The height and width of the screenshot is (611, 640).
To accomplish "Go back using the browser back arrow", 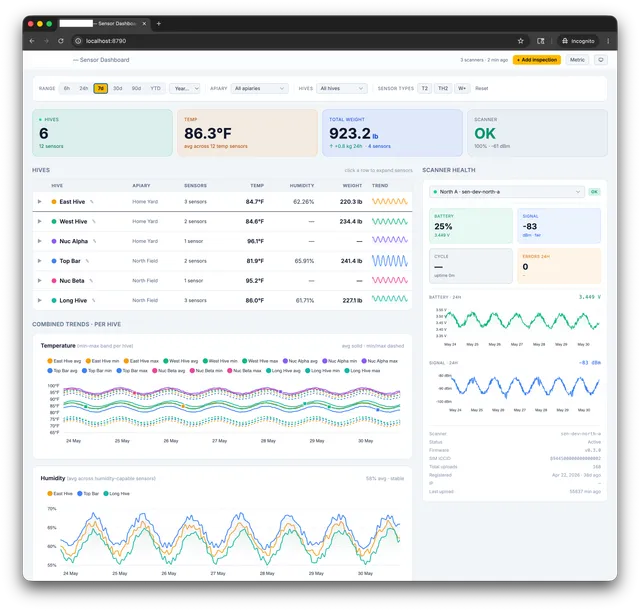I will pyautogui.click(x=32, y=41).
